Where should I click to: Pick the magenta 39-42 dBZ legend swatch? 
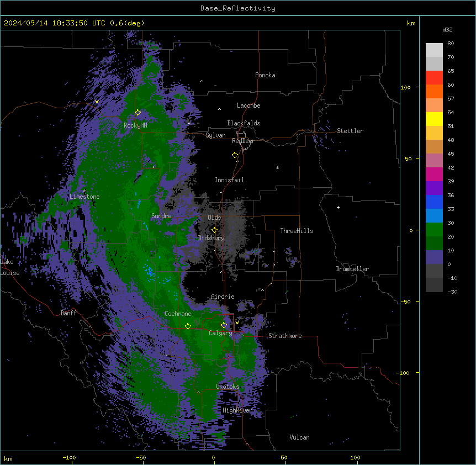coord(434,175)
